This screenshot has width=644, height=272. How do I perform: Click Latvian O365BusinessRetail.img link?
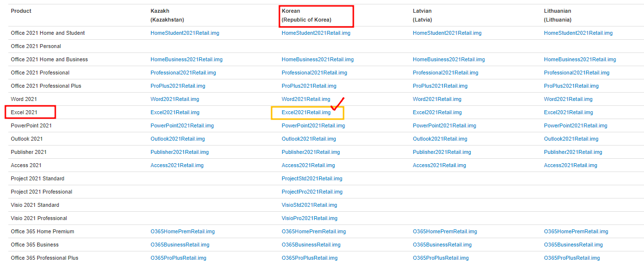point(442,245)
